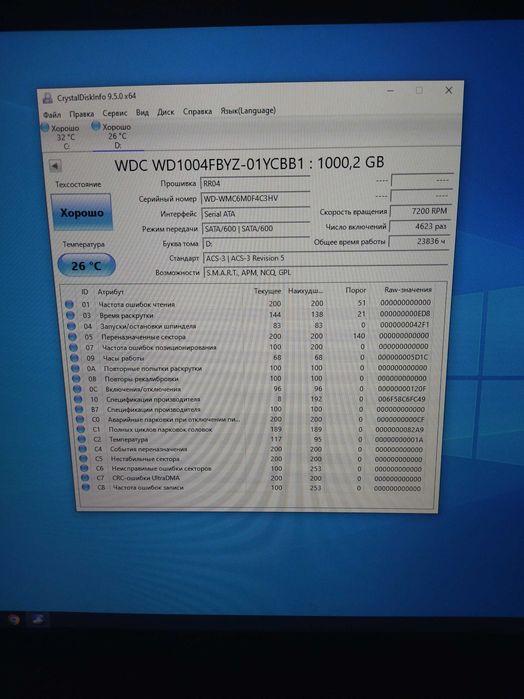Click status circle for attribute C0
Image resolution: width=524 pixels, height=699 pixels.
click(x=80, y=419)
